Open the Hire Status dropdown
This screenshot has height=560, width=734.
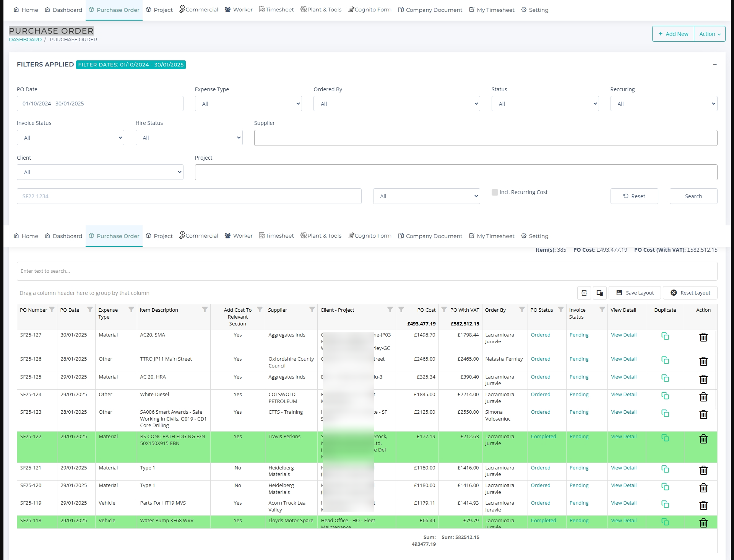pos(189,138)
